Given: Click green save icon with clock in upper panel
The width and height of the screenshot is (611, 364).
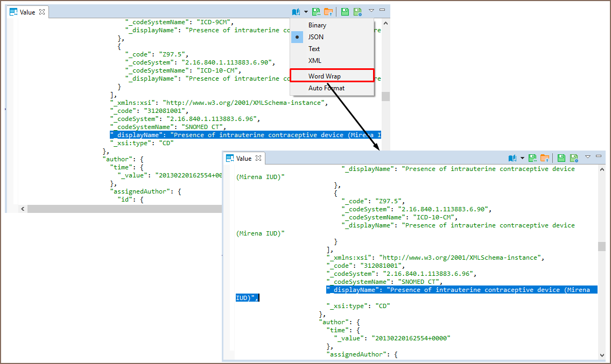Looking at the screenshot, I should click(357, 11).
